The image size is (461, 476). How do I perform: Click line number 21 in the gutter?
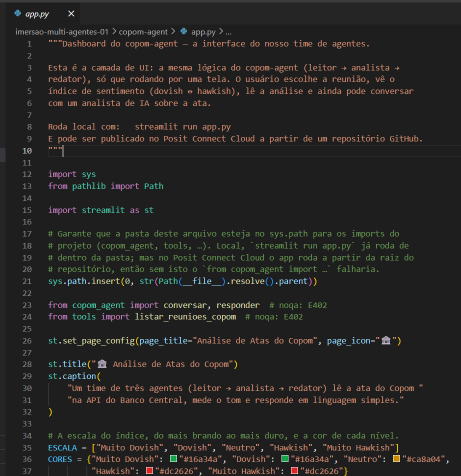(27, 281)
